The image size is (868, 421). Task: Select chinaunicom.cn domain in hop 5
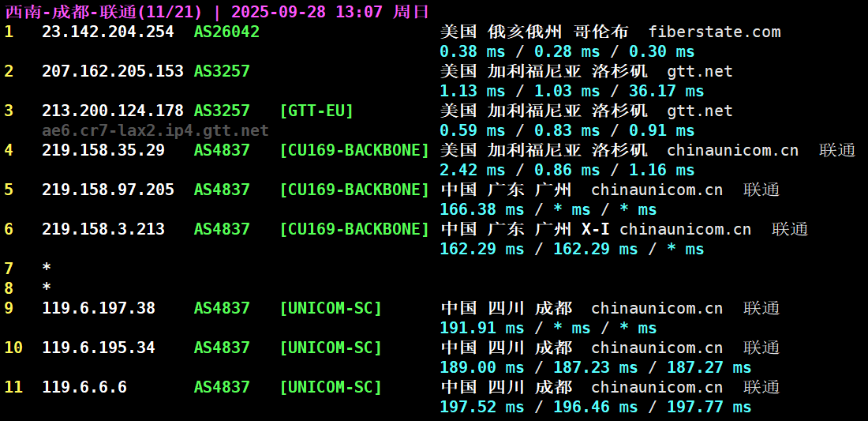657,190
